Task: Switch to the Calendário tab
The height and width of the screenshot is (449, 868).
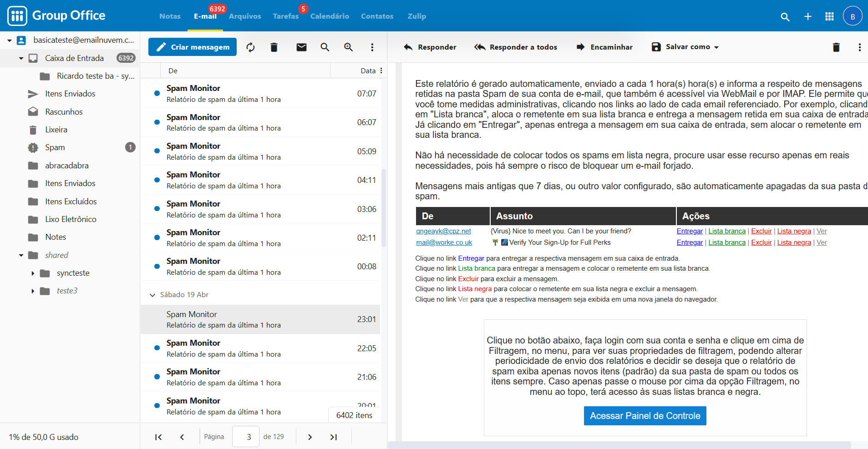Action: 330,16
